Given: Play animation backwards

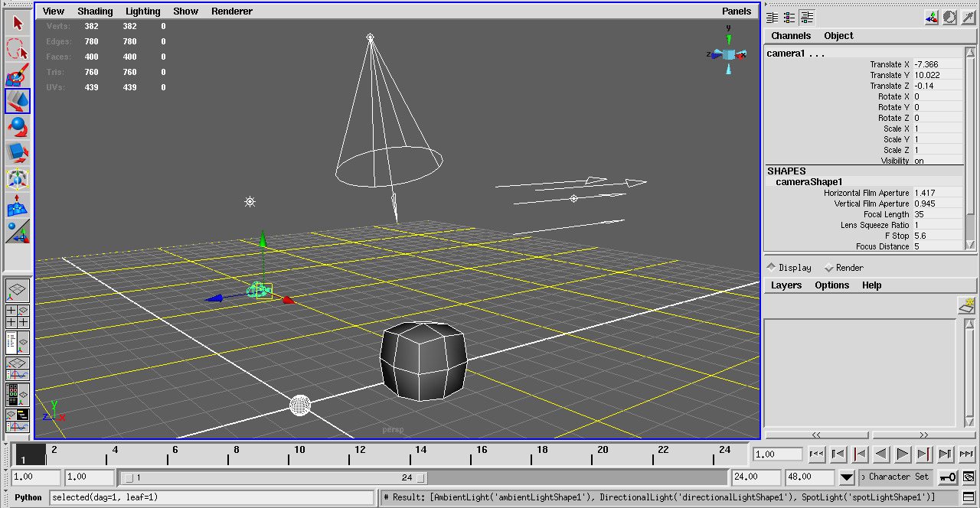Looking at the screenshot, I should coord(880,454).
